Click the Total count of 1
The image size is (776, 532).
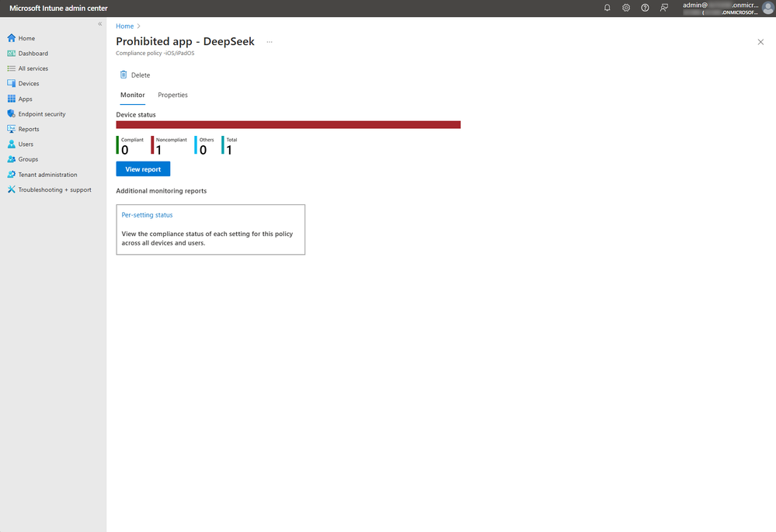coord(229,151)
